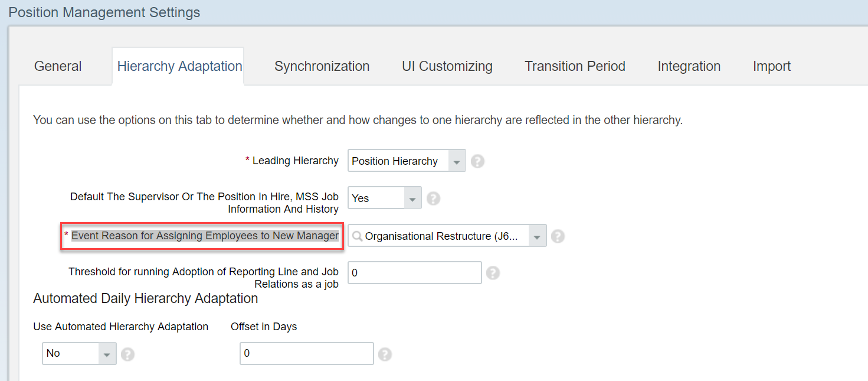Expand the Default Supervisor Yes dropdown

[x=412, y=198]
